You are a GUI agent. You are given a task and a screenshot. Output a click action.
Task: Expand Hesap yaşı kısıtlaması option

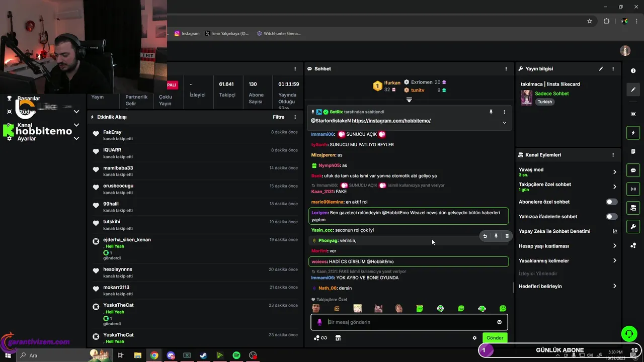(614, 246)
